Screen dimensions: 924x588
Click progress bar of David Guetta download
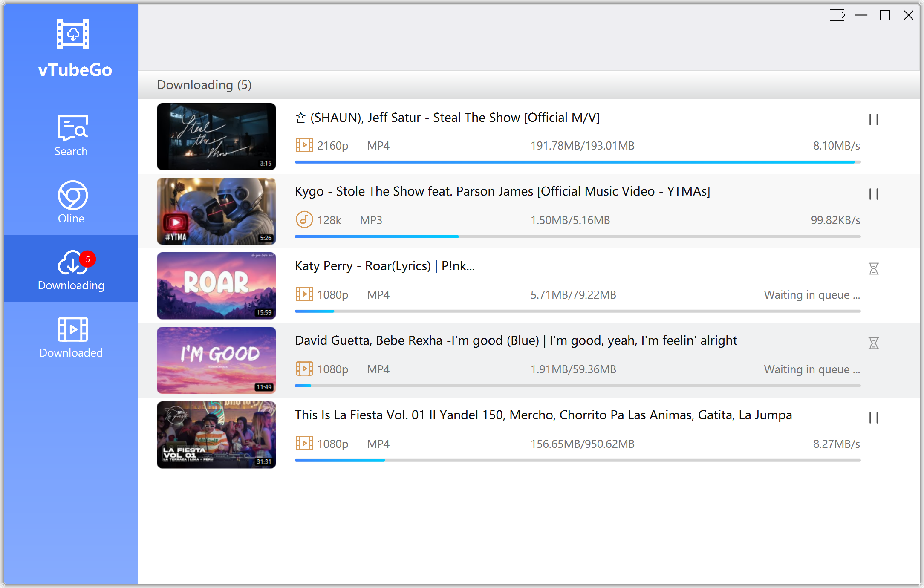pyautogui.click(x=577, y=386)
